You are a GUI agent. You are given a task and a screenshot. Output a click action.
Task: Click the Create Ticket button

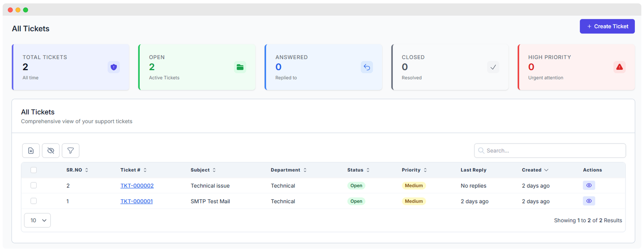[607, 27]
